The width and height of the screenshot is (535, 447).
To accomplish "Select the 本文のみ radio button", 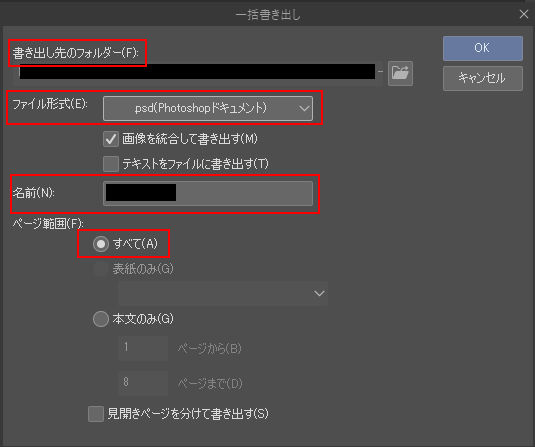I will [x=101, y=319].
